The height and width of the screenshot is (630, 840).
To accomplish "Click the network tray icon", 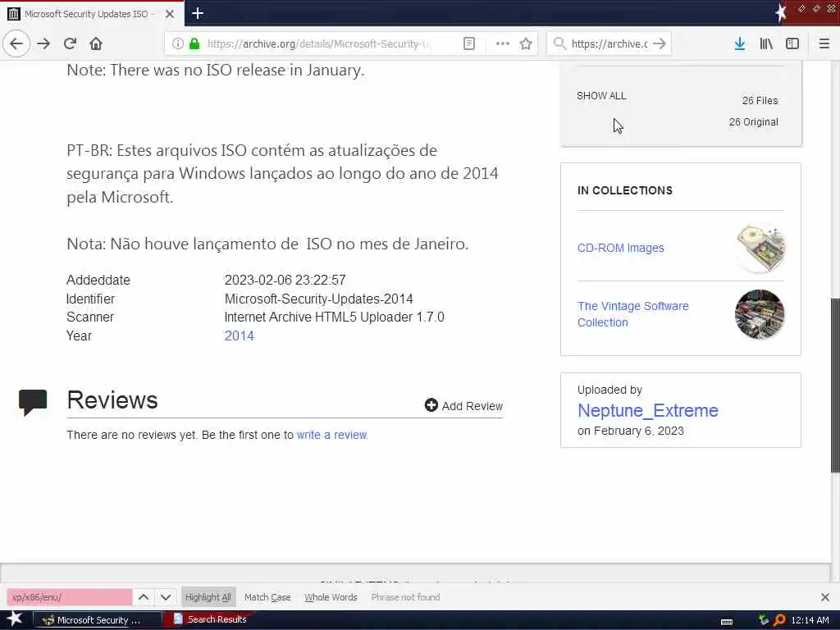I will (764, 620).
